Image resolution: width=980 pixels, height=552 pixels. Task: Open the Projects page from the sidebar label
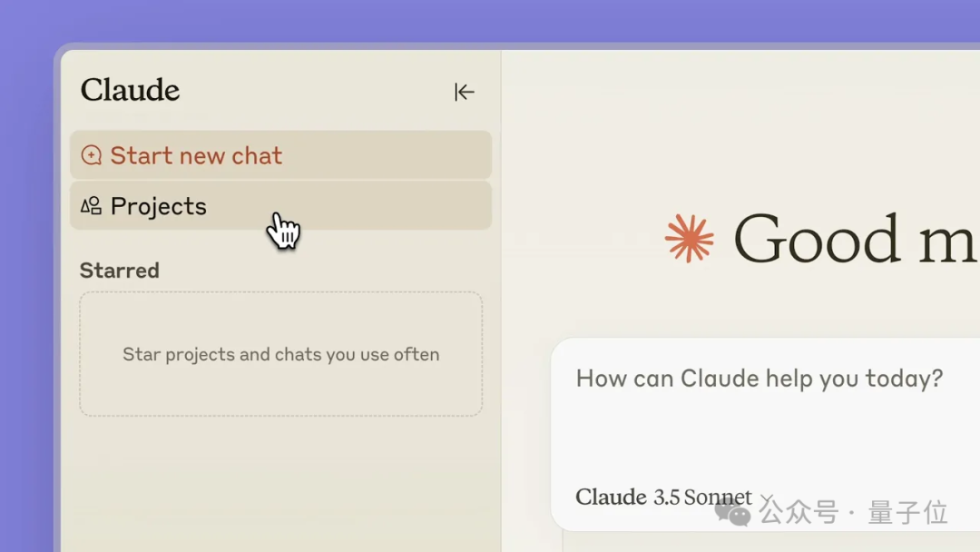159,206
